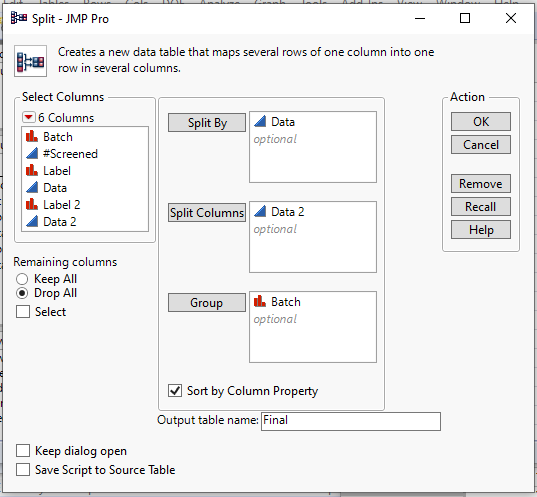Click the Group button
537x497 pixels.
pyautogui.click(x=207, y=303)
